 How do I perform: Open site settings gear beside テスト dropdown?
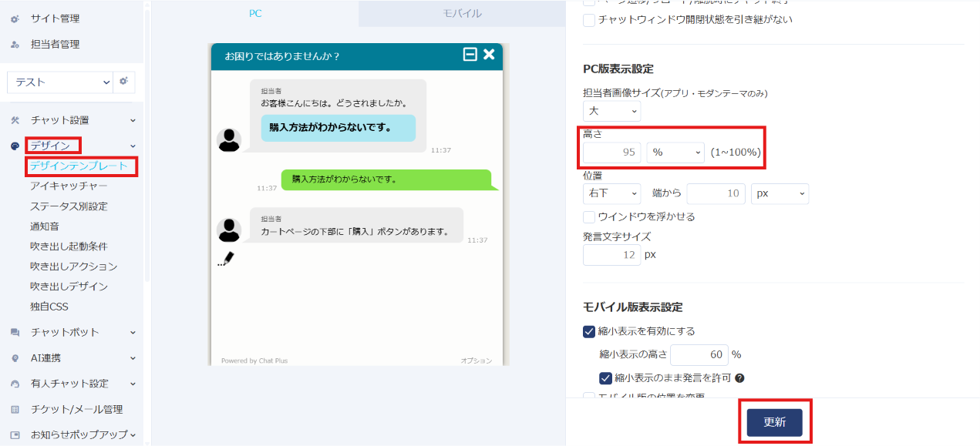coord(124,82)
